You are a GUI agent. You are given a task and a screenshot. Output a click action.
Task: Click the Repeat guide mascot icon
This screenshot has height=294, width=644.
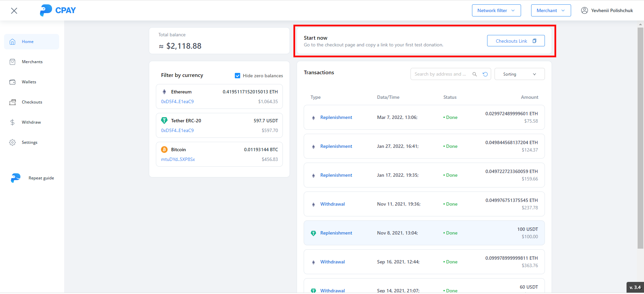coord(15,178)
